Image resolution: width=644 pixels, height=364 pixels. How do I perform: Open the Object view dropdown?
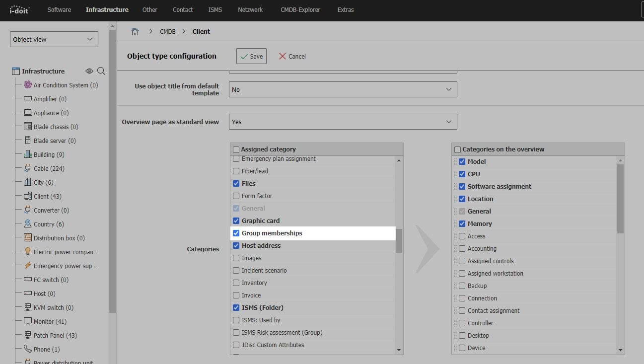[54, 39]
